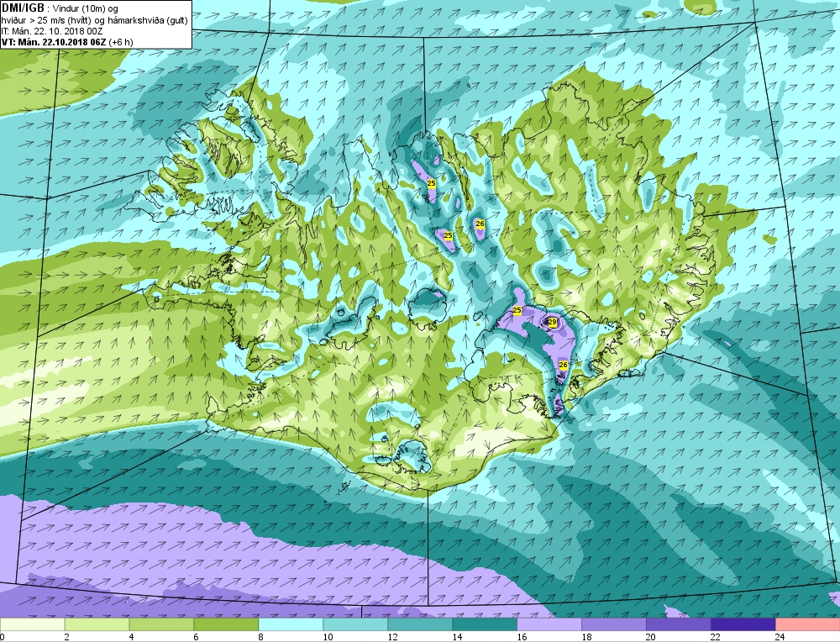
Task: Click the "(+6 h)" forecast offset text
Action: coord(120,42)
